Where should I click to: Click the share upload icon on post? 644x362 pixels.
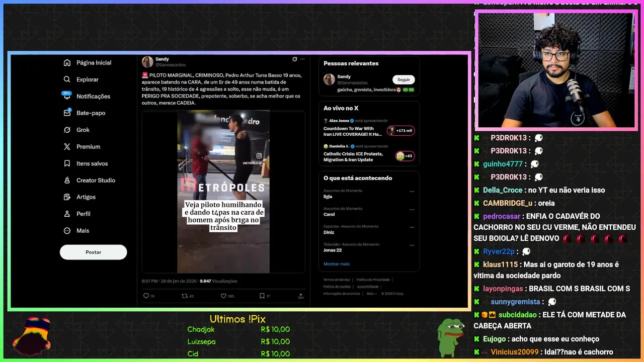pyautogui.click(x=301, y=296)
